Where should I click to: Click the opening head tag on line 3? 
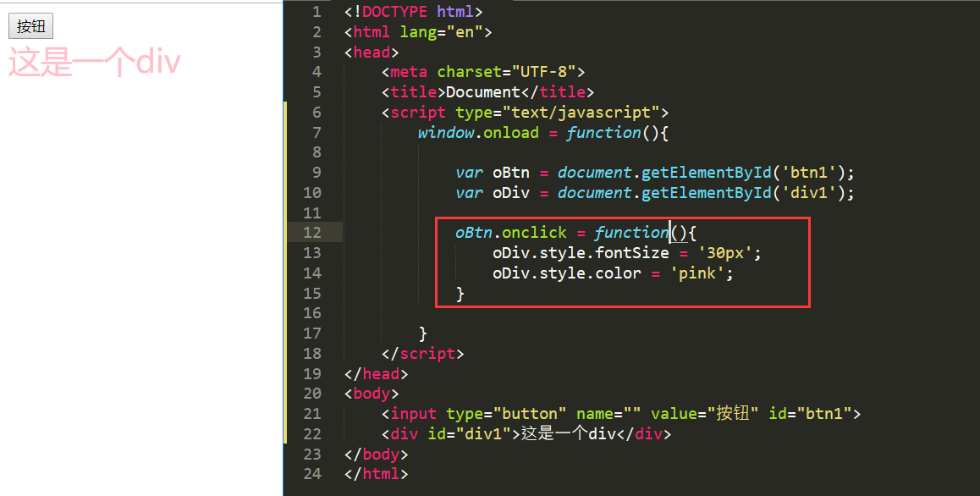click(x=372, y=52)
